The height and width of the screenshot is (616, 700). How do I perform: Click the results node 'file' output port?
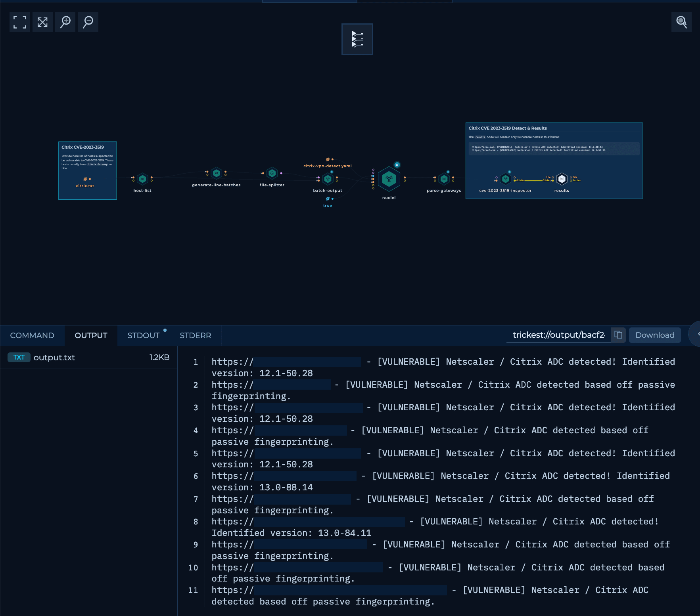(571, 177)
